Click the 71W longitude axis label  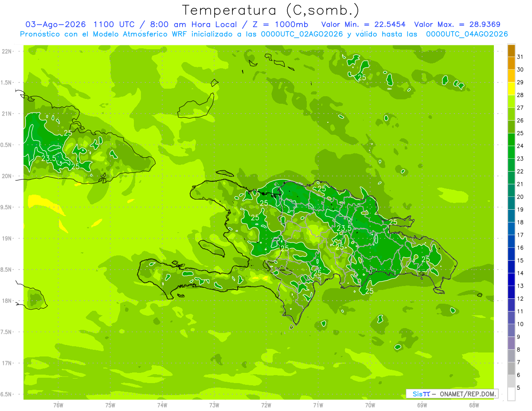(318, 405)
